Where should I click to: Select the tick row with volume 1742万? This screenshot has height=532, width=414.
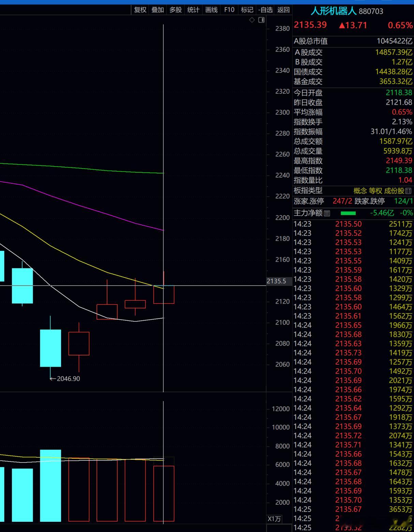click(x=353, y=233)
